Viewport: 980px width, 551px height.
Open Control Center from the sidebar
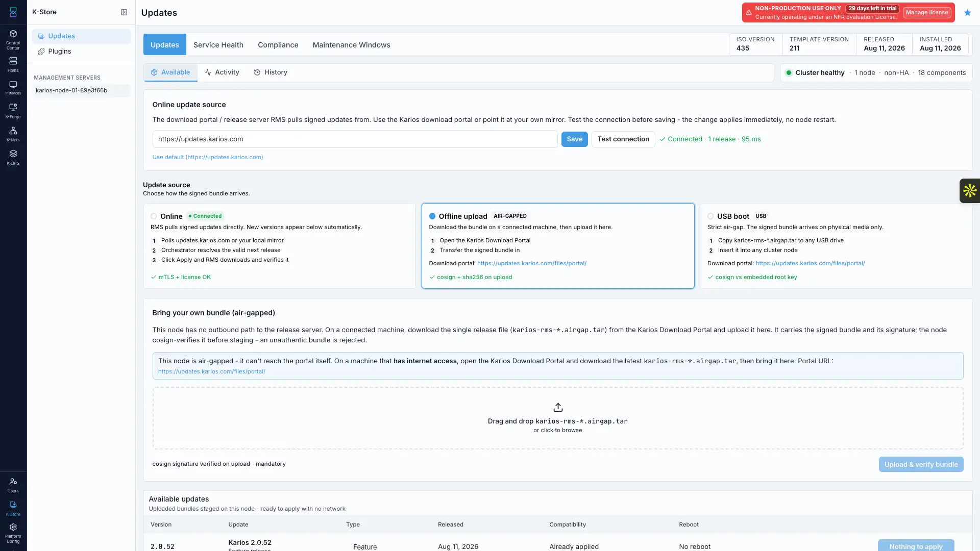click(x=13, y=39)
